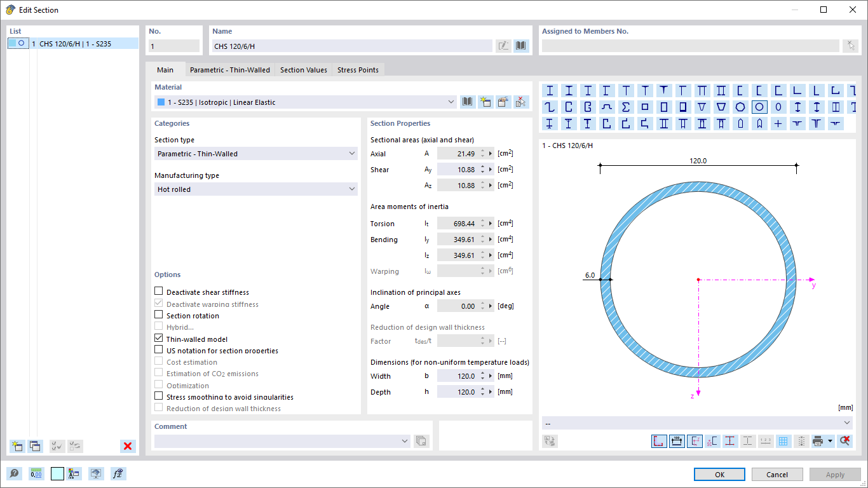
Task: Show shear center SC icon
Action: tap(712, 441)
